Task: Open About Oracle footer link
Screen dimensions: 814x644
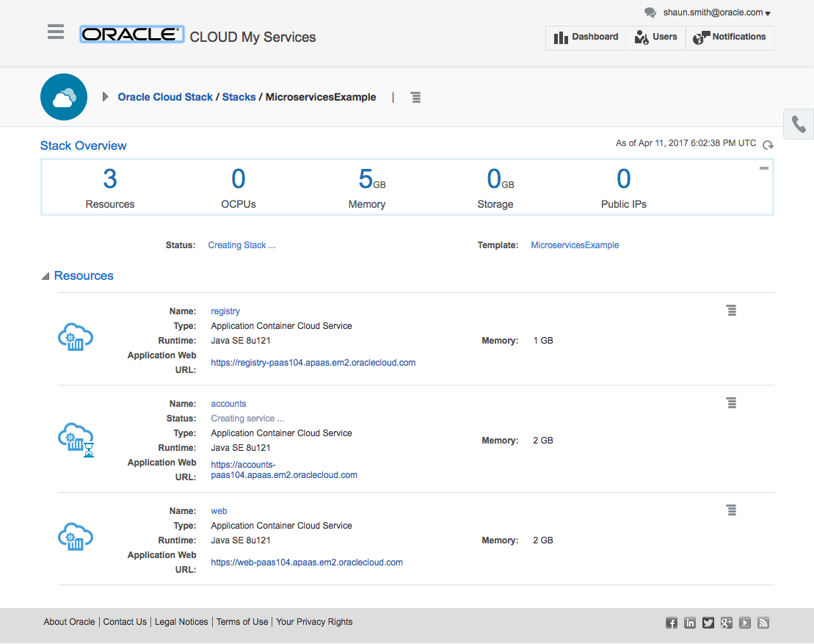Action: (69, 622)
